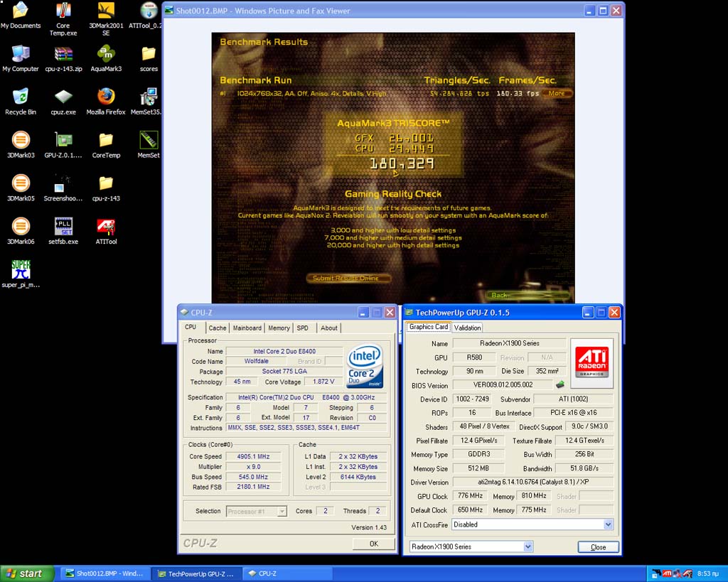
Task: Open the ATI CrossFire dropdown in GPU-Z
Action: click(532, 524)
